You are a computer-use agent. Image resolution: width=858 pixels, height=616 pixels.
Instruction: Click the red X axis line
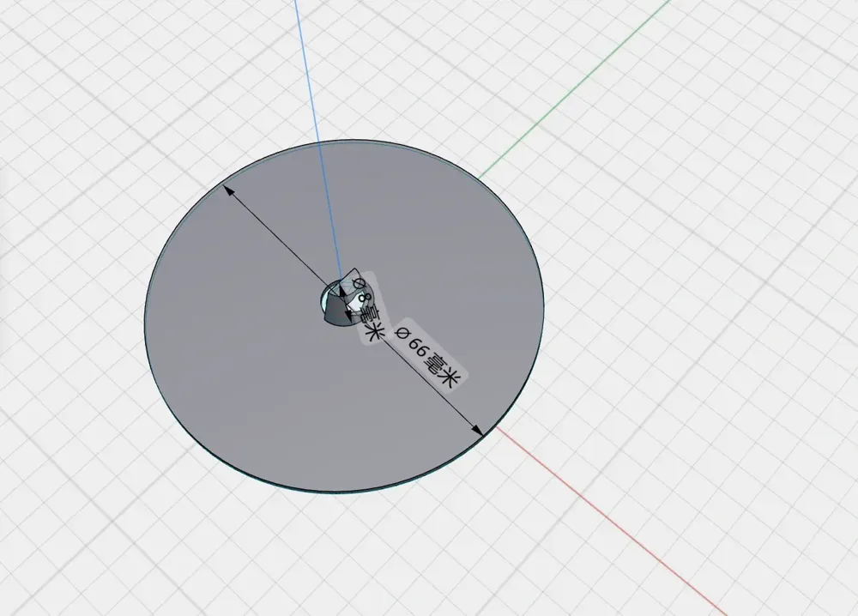pos(613,523)
